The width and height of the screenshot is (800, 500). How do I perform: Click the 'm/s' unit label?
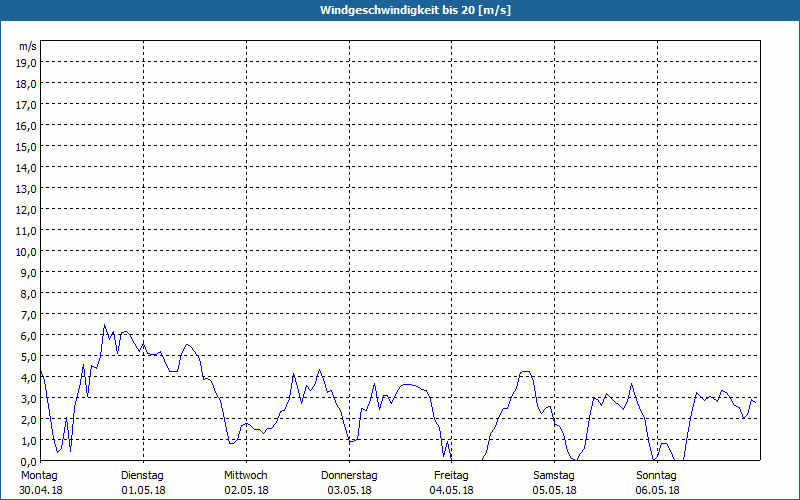tap(28, 46)
